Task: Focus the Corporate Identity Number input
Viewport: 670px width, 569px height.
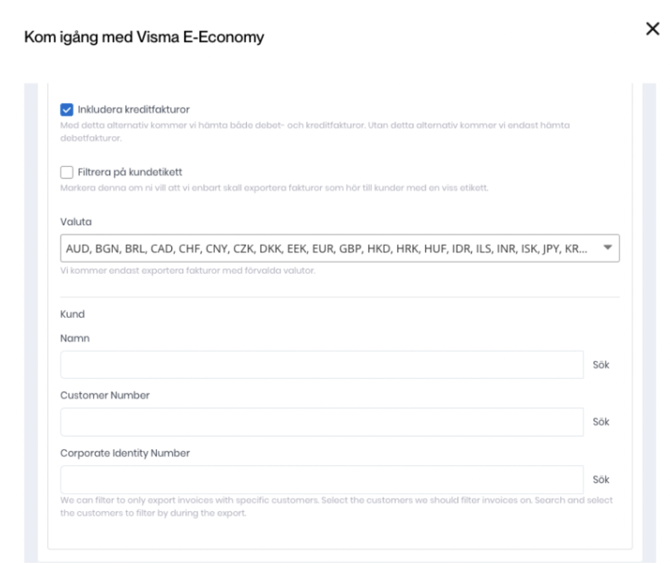Action: point(321,479)
